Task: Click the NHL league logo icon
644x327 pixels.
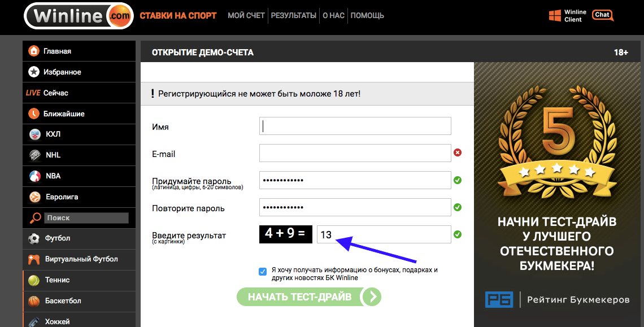Action: [35, 155]
